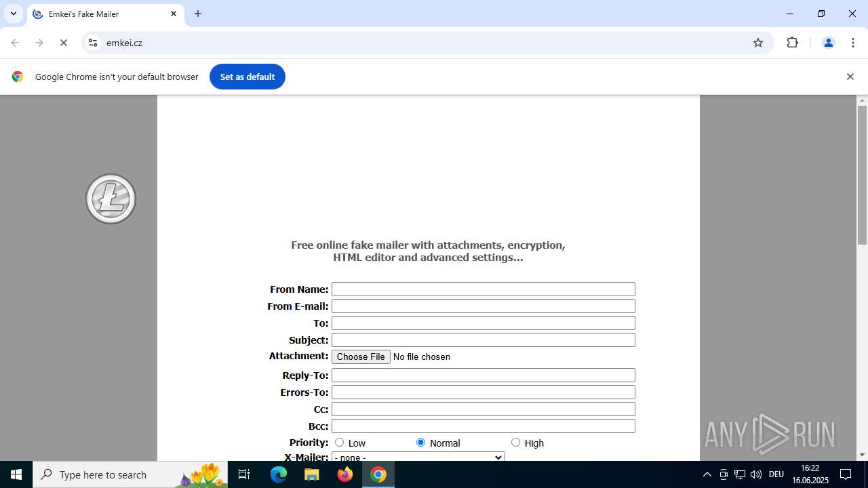Focus the Subject field

tap(484, 340)
